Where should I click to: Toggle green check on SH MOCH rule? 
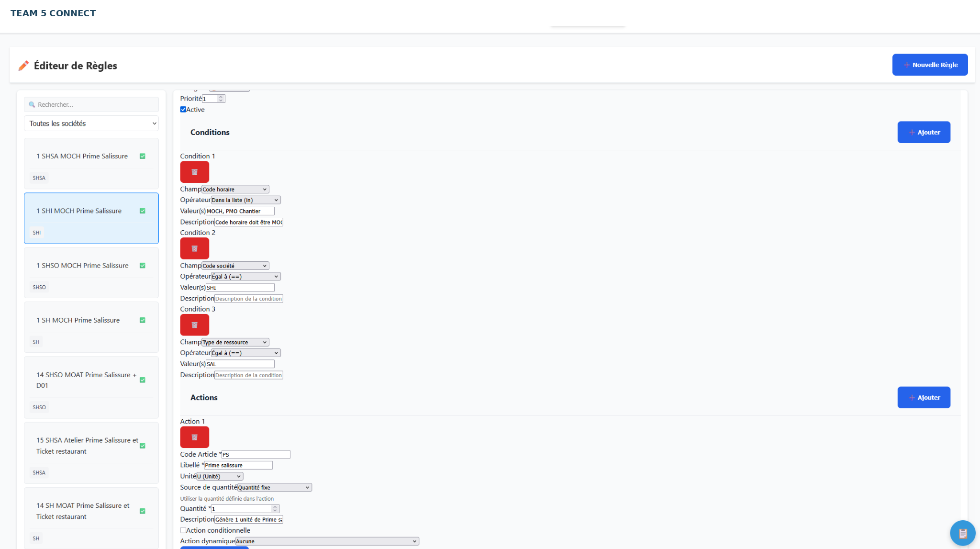(x=142, y=320)
